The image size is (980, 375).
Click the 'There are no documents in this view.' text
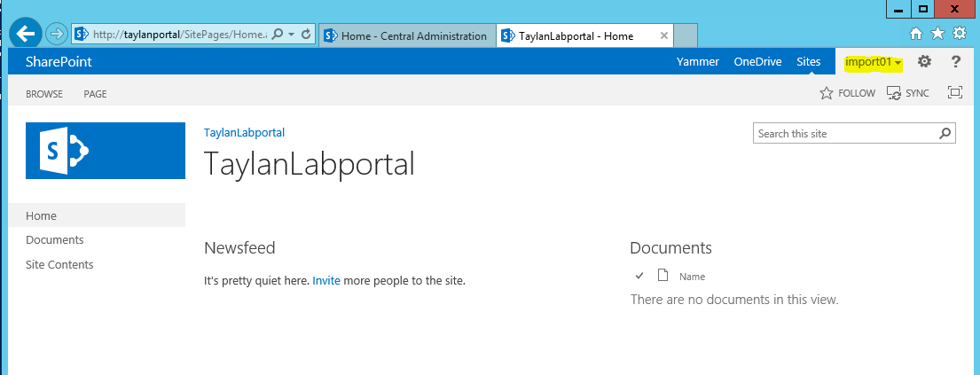point(734,300)
